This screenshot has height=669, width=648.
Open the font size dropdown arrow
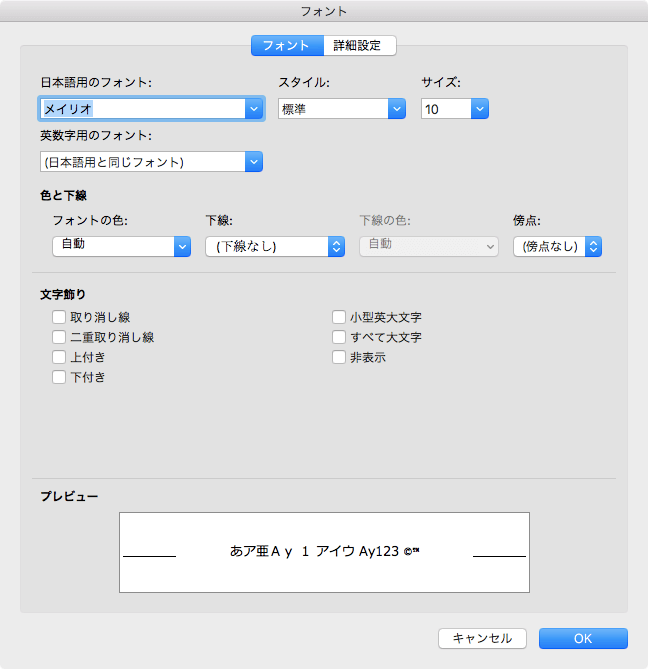coord(480,109)
